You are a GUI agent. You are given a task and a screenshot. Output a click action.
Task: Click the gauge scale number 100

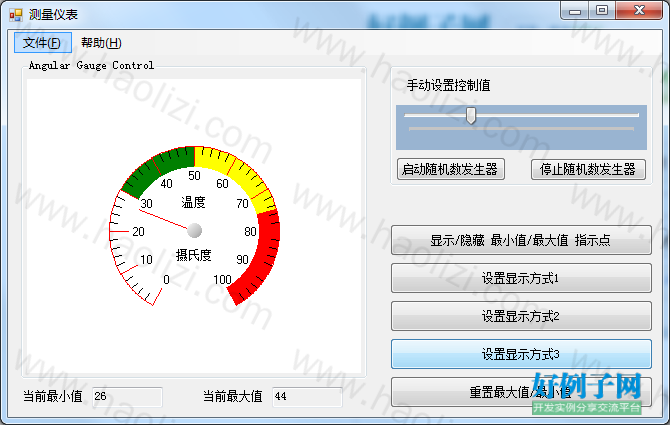point(222,280)
